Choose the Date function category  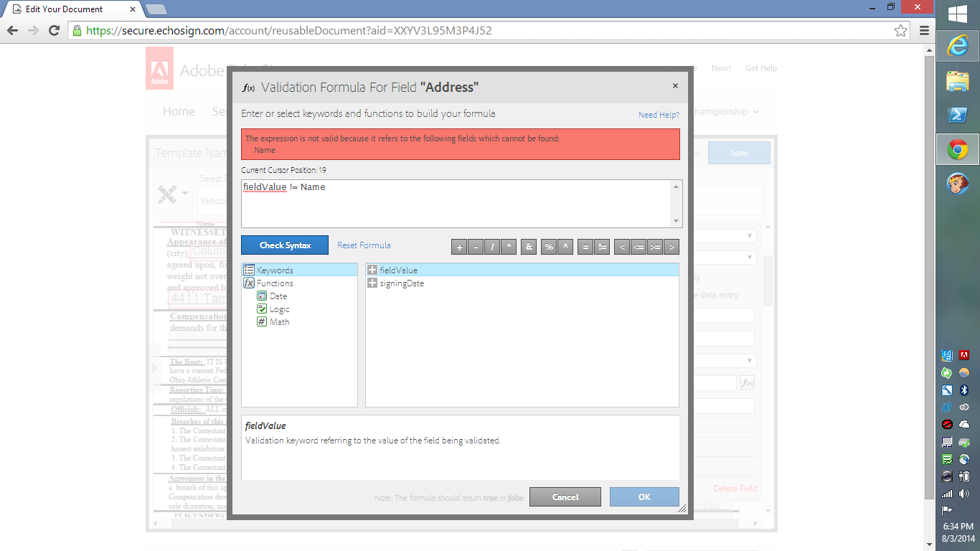[278, 296]
